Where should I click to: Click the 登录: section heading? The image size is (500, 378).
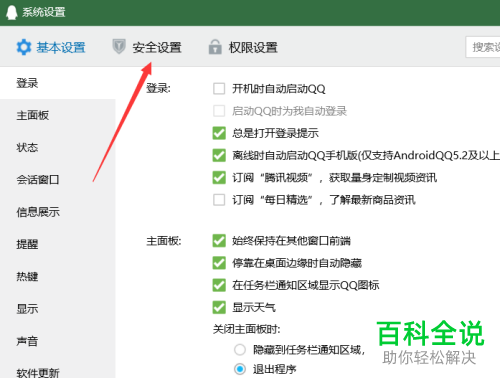click(158, 88)
